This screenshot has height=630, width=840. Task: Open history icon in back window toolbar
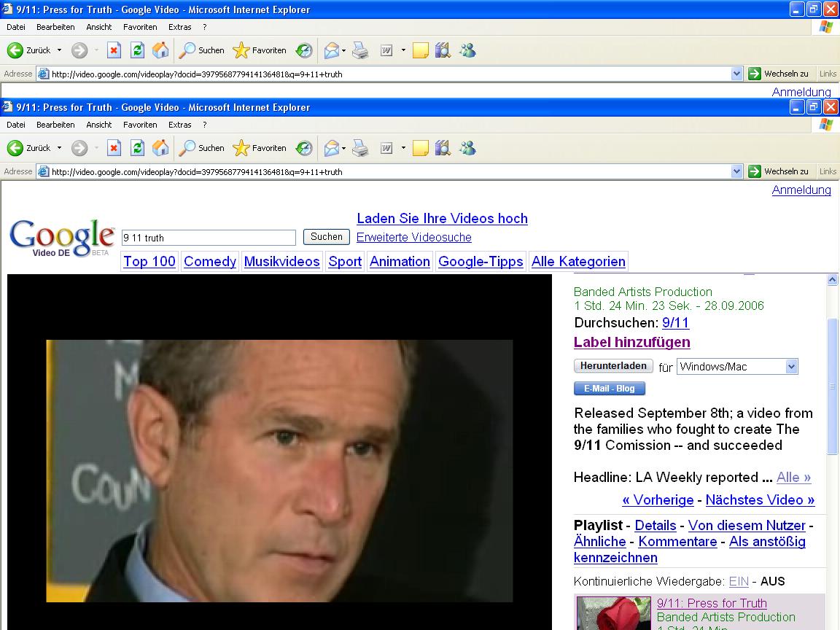tap(304, 50)
